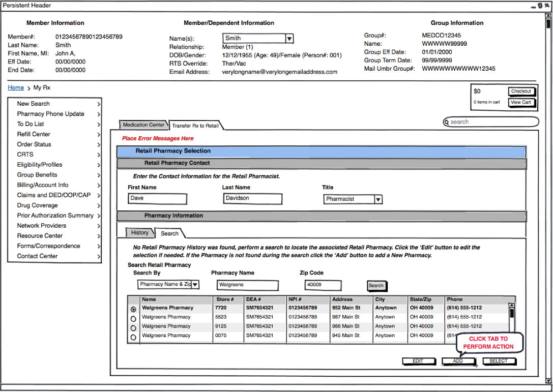553x392 pixels.
Task: Switch to the Medication Center tab
Action: click(x=143, y=125)
